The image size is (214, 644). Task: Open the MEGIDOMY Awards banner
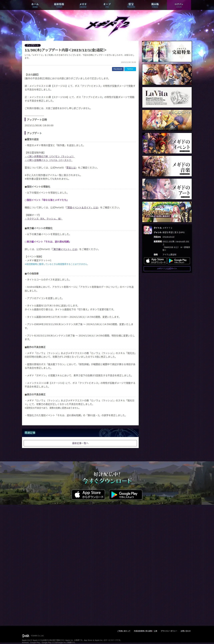[x=167, y=120]
